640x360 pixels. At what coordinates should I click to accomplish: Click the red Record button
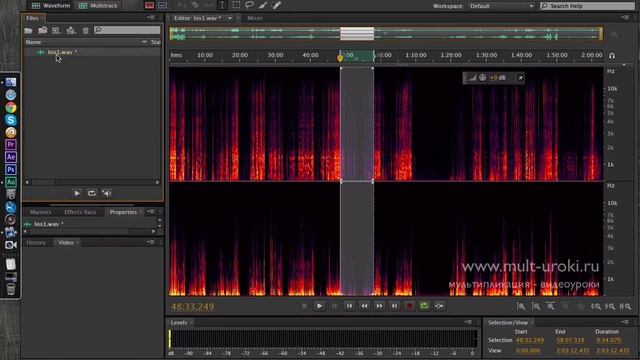click(x=409, y=306)
